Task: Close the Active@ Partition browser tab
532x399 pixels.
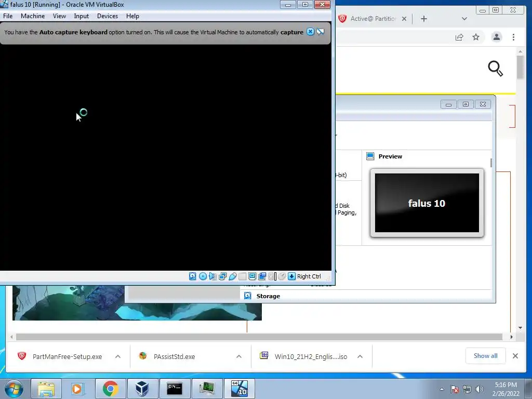Action: [x=404, y=19]
